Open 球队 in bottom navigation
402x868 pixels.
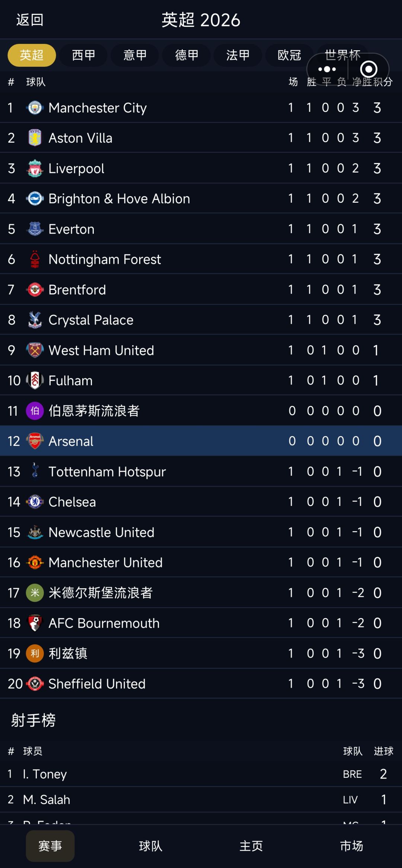coord(151,846)
